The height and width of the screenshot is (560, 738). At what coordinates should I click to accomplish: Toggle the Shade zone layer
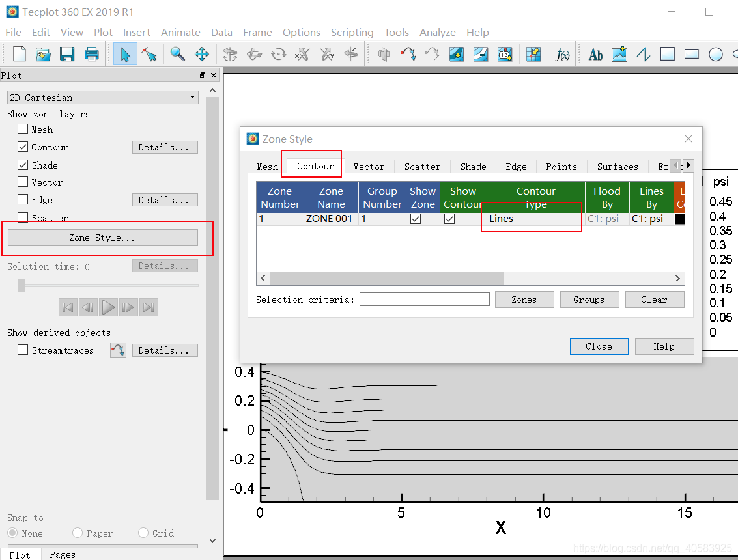[x=23, y=165]
